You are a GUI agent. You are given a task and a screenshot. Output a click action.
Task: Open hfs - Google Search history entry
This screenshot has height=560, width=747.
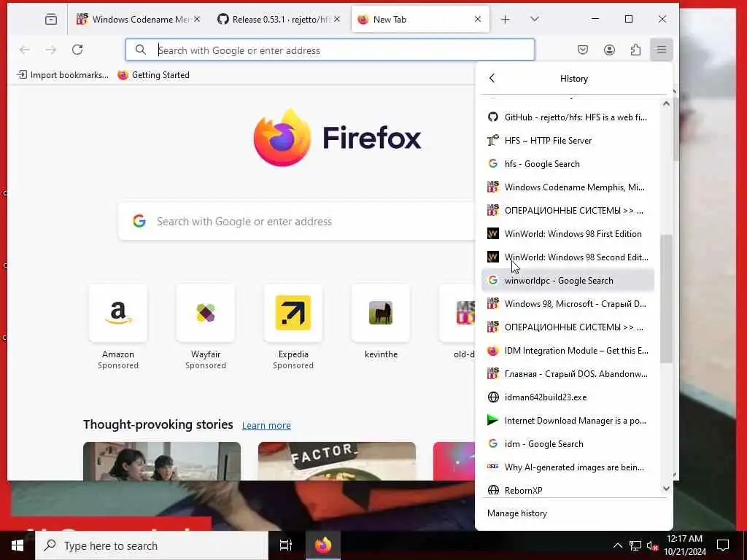(568, 164)
